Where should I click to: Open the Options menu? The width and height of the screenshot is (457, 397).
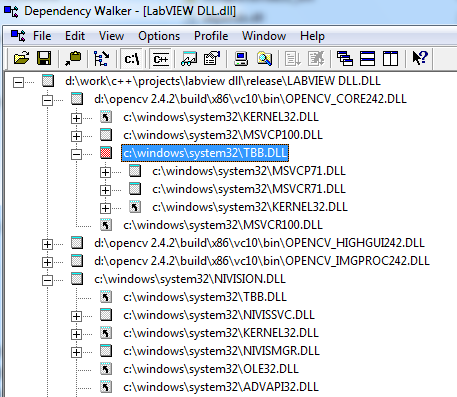pos(159,36)
